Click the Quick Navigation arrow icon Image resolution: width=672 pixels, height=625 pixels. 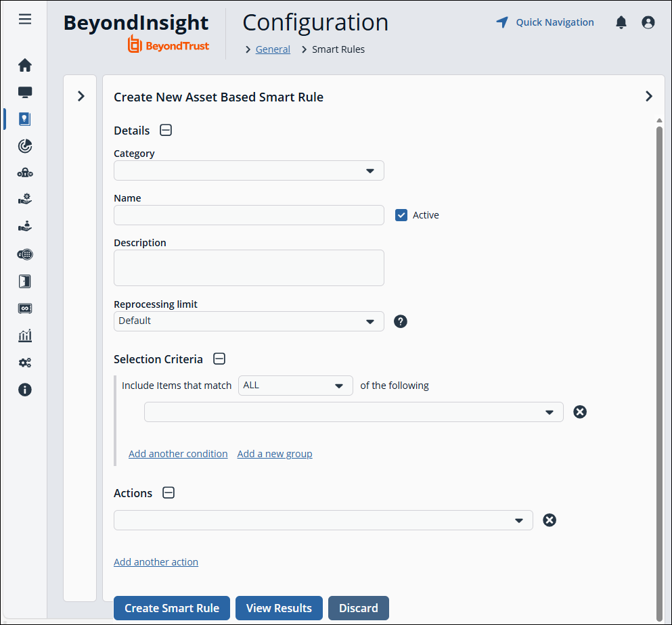[x=502, y=22]
